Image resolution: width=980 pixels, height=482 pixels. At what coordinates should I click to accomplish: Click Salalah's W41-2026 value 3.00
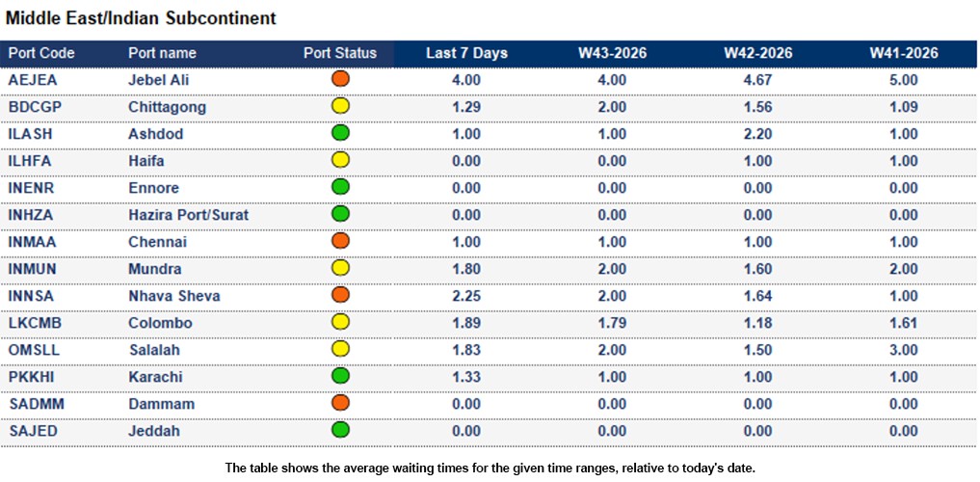coord(904,350)
